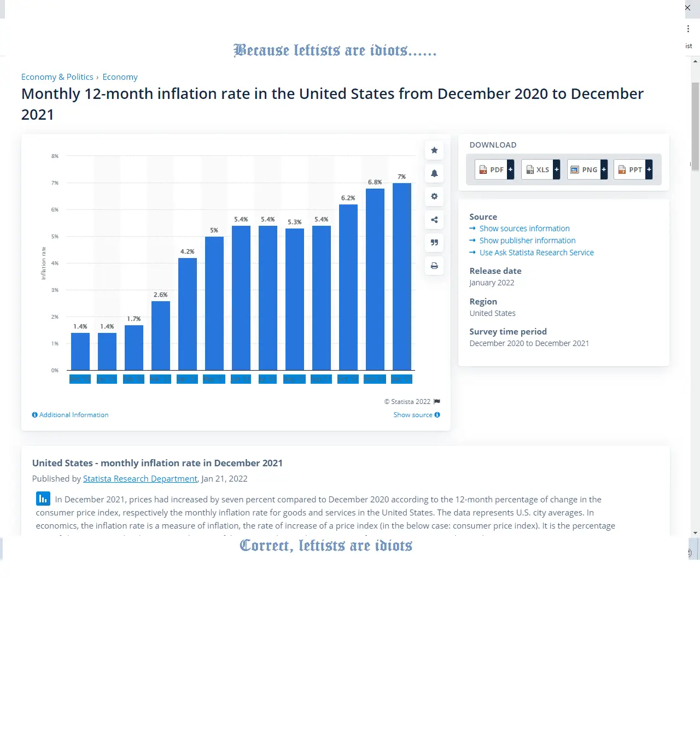700x750 pixels.
Task: Click the star favorite icon beside the chart
Action: tap(434, 150)
